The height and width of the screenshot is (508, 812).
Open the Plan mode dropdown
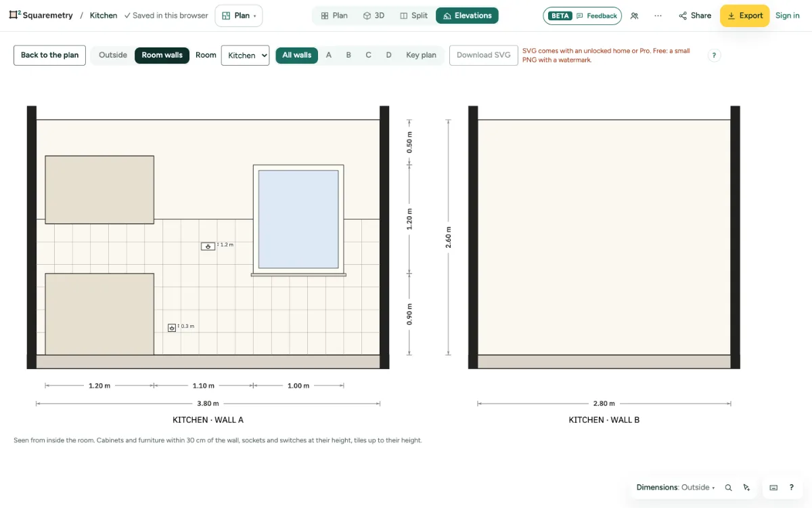[x=239, y=16]
